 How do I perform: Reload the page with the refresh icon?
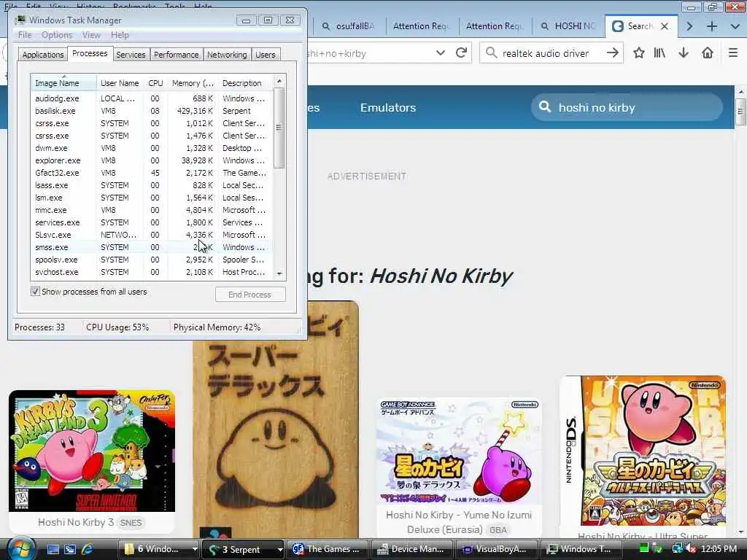pyautogui.click(x=461, y=52)
